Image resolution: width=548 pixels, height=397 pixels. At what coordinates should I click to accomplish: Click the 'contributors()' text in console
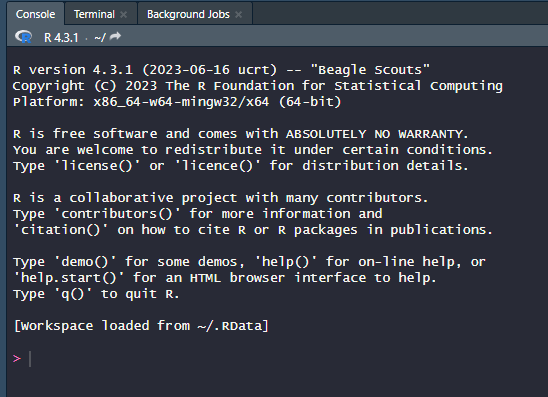(117, 214)
